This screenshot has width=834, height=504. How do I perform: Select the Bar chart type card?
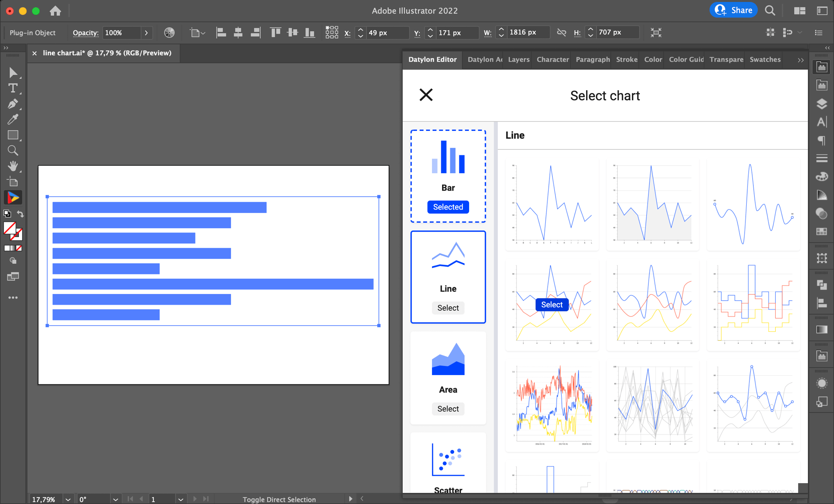pos(448,176)
